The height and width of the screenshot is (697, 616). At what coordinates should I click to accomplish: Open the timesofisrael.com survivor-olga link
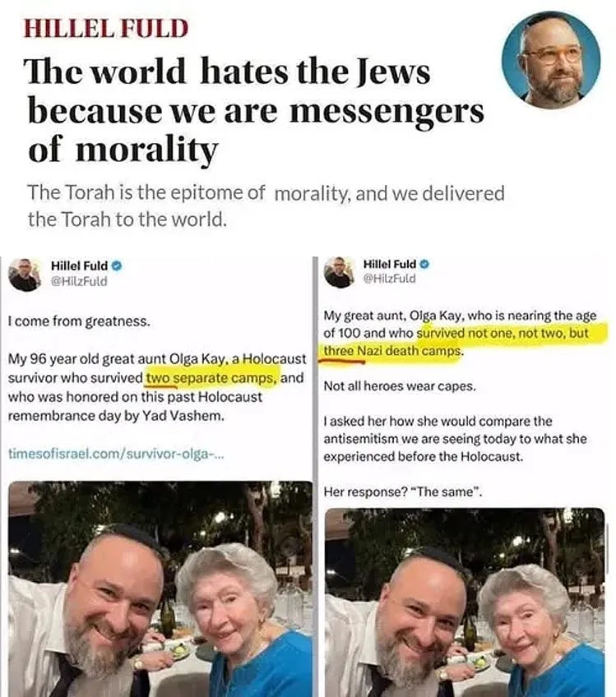click(x=116, y=454)
